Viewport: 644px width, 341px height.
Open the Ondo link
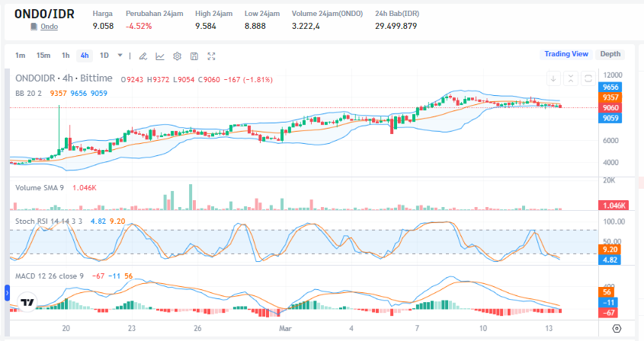(x=49, y=27)
